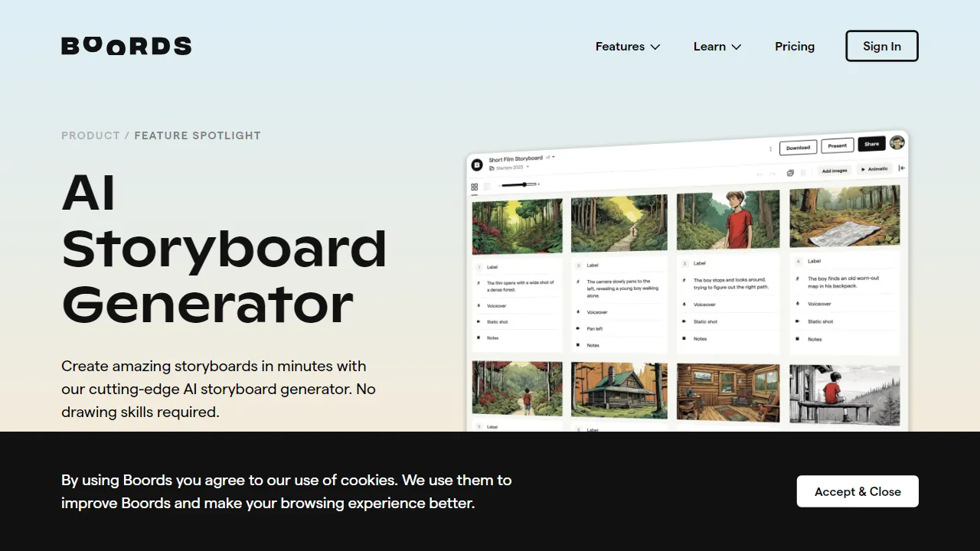
Task: Click the camera icon beside frame 1's Static shot
Action: pos(479,321)
